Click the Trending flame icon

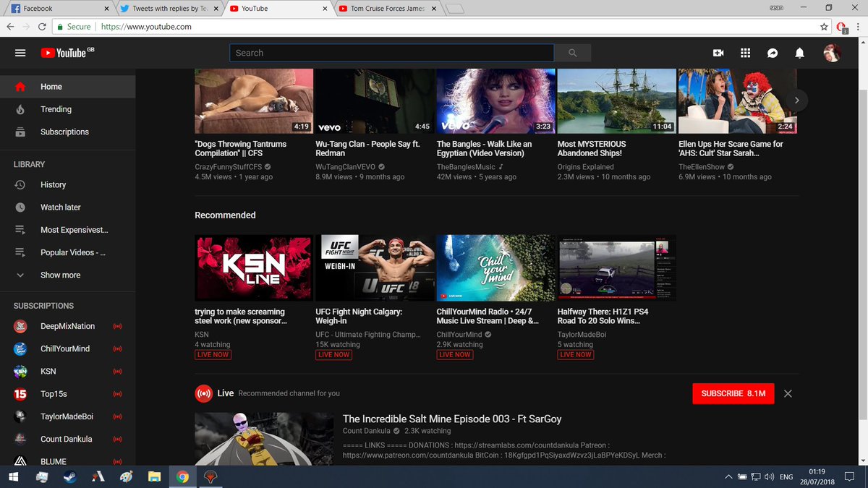coord(20,109)
